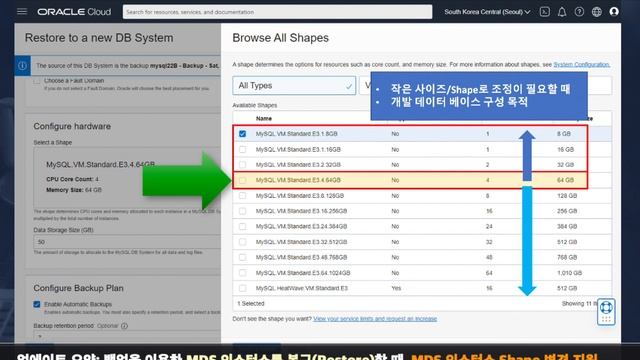640x360 pixels.
Task: Open the notifications bell
Action: [x=562, y=12]
